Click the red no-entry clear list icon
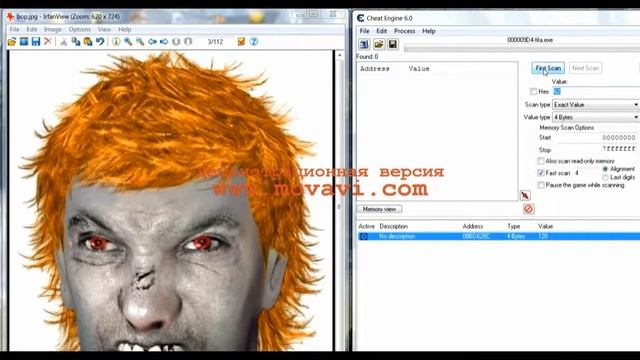The width and height of the screenshot is (640, 360). coord(529,209)
